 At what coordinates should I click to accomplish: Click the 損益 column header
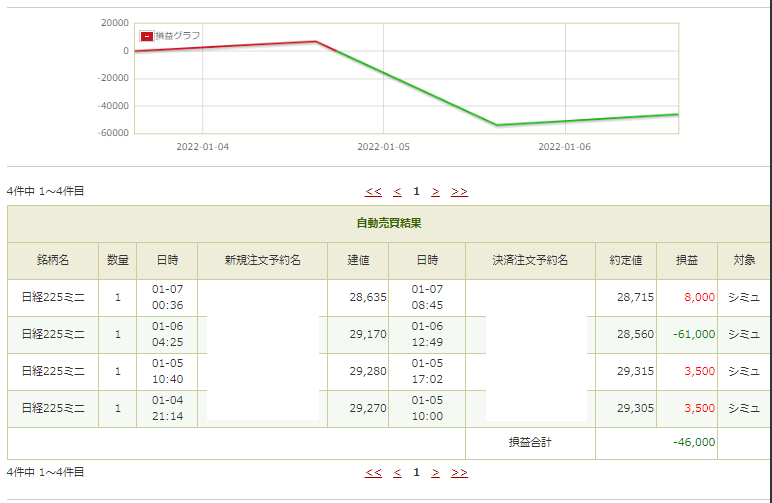click(687, 260)
